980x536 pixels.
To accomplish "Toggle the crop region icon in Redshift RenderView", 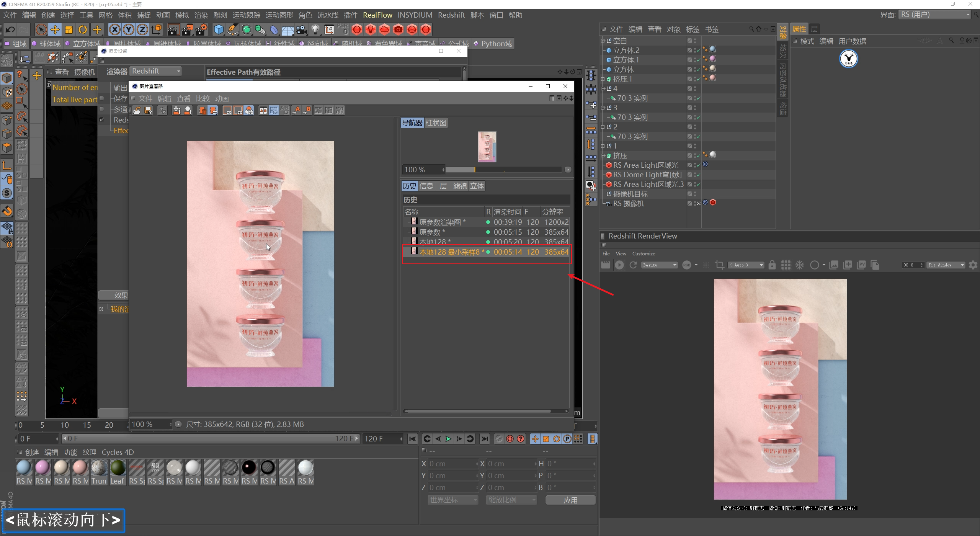I will pos(720,265).
